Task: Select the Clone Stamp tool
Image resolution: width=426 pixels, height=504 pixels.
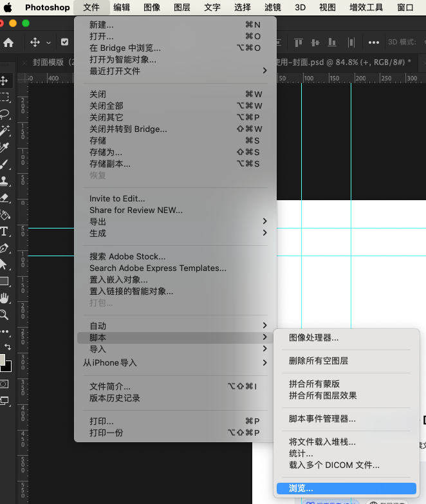Action: click(4, 181)
